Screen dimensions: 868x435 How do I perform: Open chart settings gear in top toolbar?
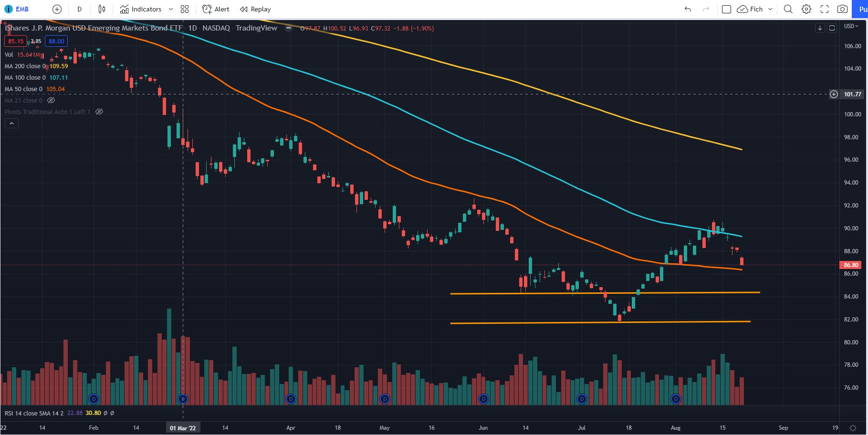pyautogui.click(x=806, y=9)
